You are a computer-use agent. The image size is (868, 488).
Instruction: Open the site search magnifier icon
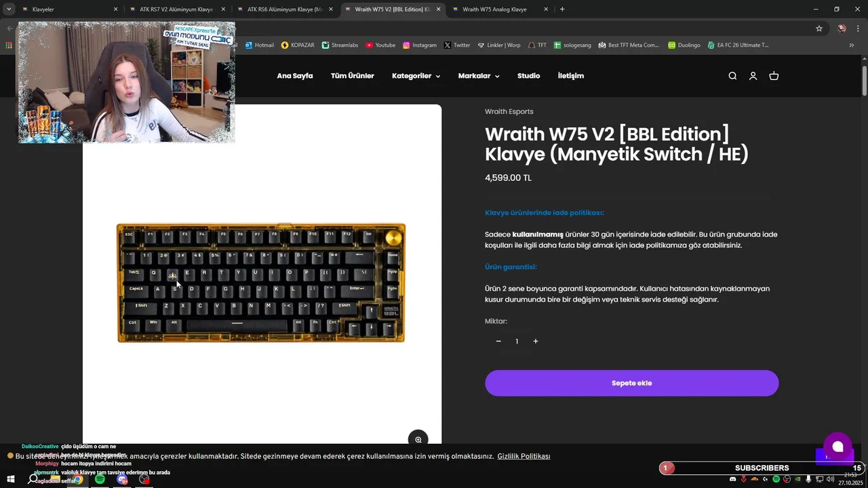[732, 76]
